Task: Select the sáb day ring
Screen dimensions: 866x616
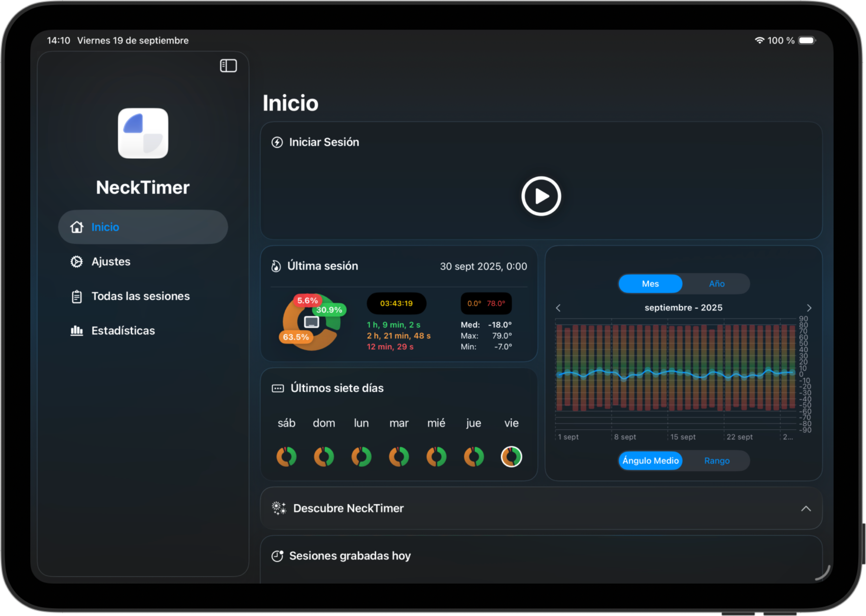Action: (x=286, y=456)
